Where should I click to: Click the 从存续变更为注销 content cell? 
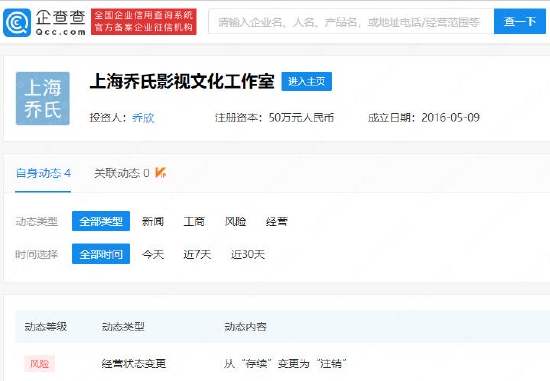(285, 363)
